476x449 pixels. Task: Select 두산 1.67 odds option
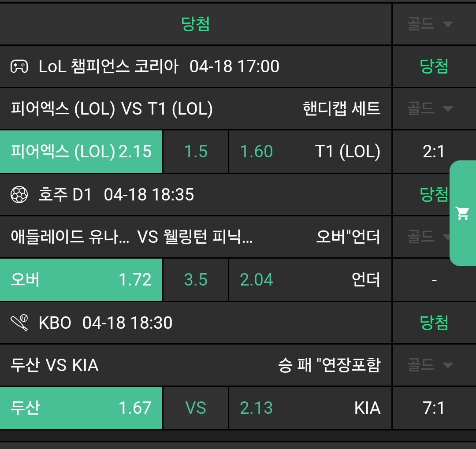click(x=81, y=408)
